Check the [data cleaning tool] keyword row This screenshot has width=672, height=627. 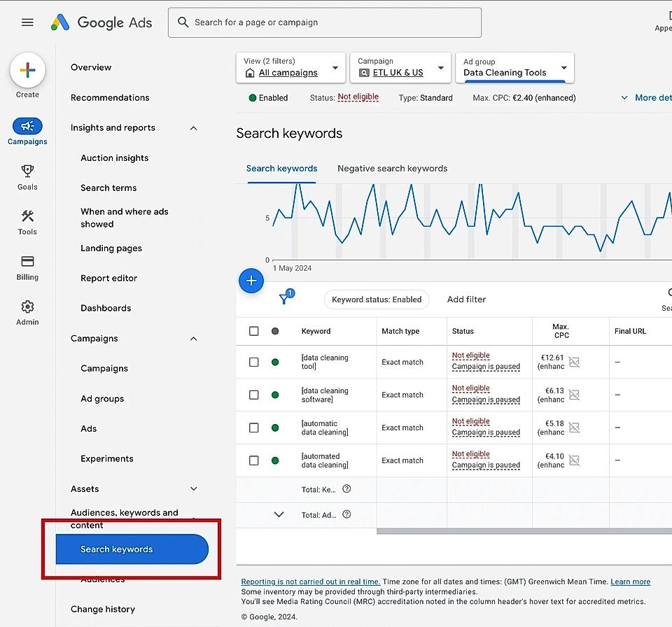[254, 362]
